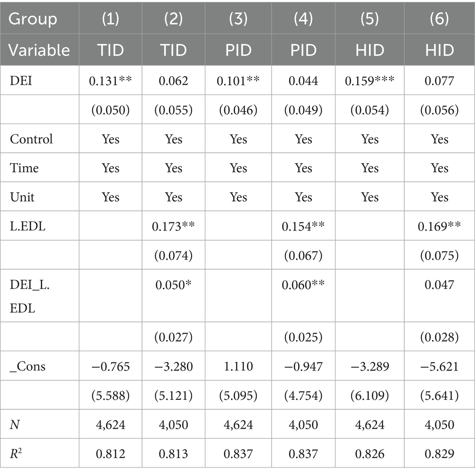Click the 0.829 R-squared value
475x476 pixels.
(x=439, y=453)
